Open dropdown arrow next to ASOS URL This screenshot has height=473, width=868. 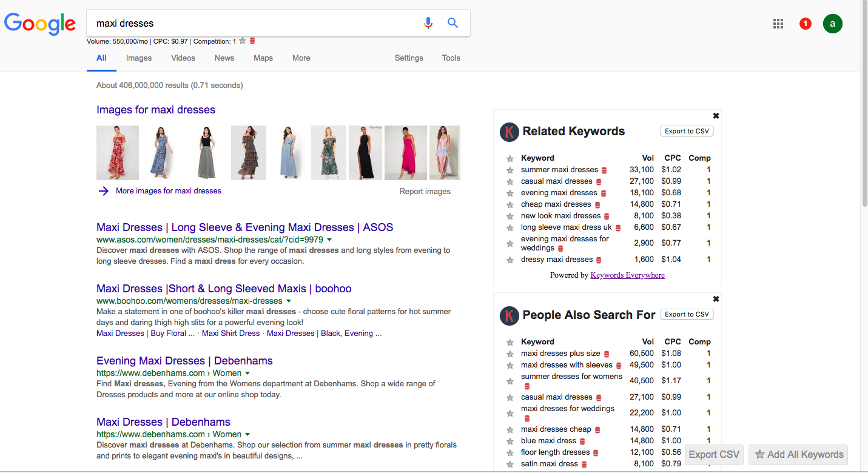329,240
